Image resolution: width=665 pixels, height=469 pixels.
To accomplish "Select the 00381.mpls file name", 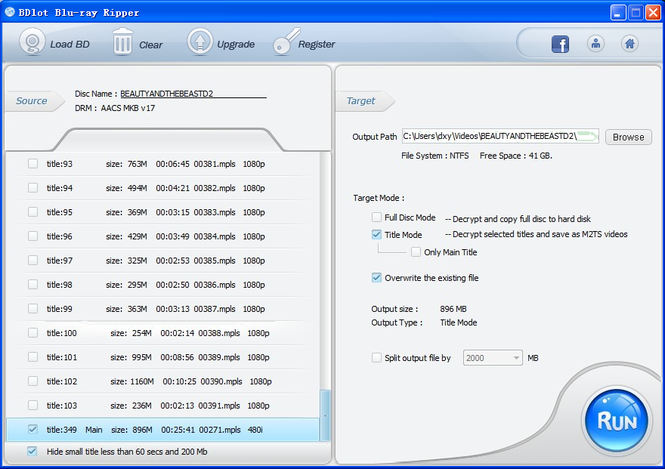I will (215, 164).
